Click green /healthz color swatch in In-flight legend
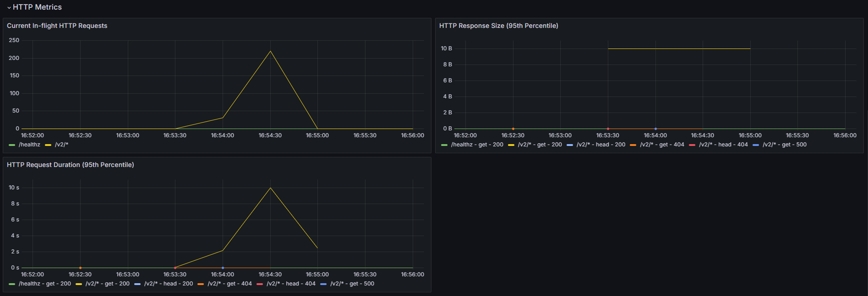Screen dimensions: 868x296 pyautogui.click(x=12, y=145)
